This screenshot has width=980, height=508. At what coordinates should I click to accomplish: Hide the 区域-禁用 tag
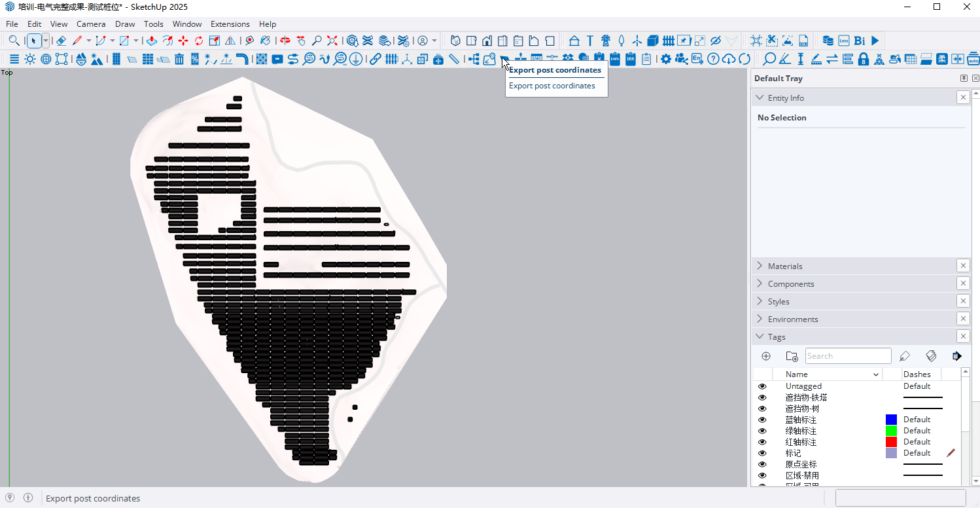point(762,475)
